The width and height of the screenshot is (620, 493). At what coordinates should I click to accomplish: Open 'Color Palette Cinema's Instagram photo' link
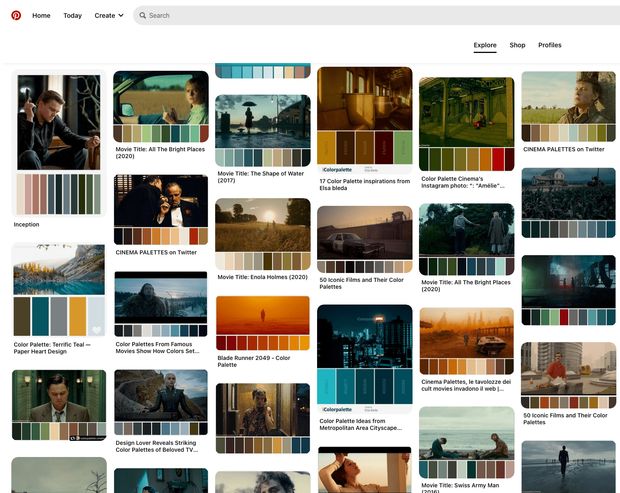[463, 182]
